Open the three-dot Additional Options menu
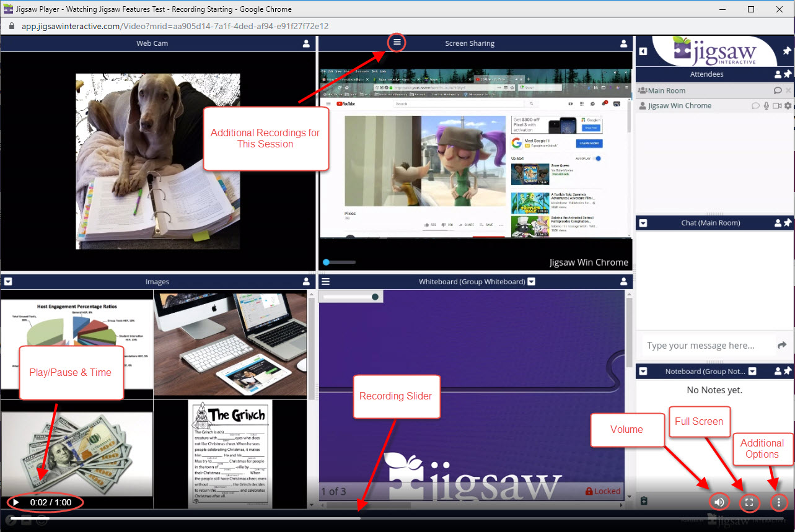 tap(779, 502)
